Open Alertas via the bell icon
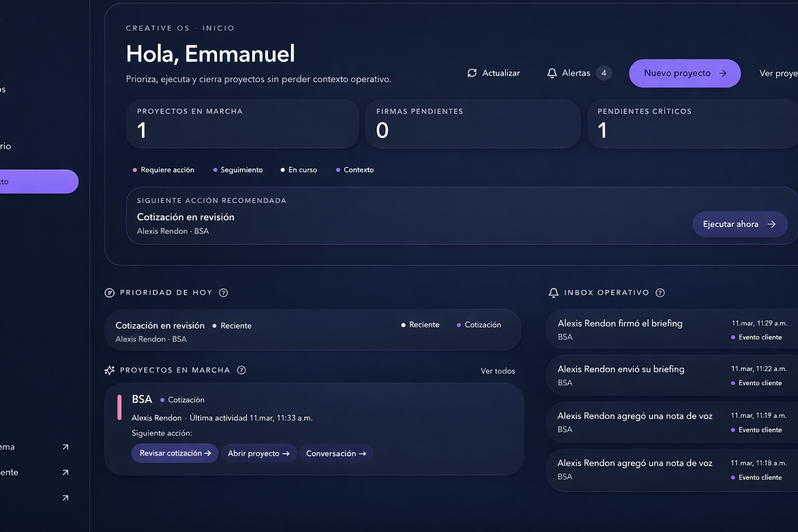 tap(551, 73)
